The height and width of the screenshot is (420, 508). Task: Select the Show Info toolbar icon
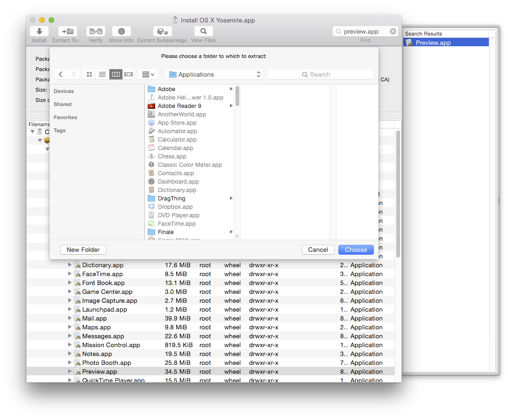(121, 31)
